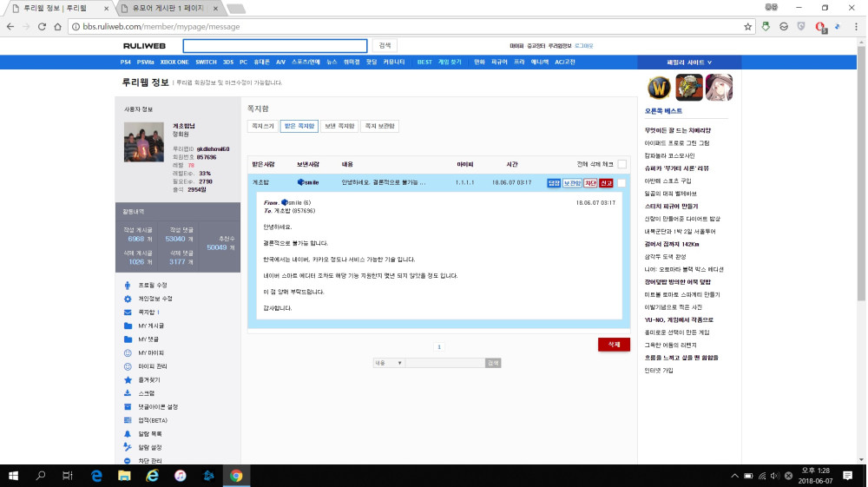Open the World of Warcraft thumbnail
The image size is (868, 487).
click(657, 88)
